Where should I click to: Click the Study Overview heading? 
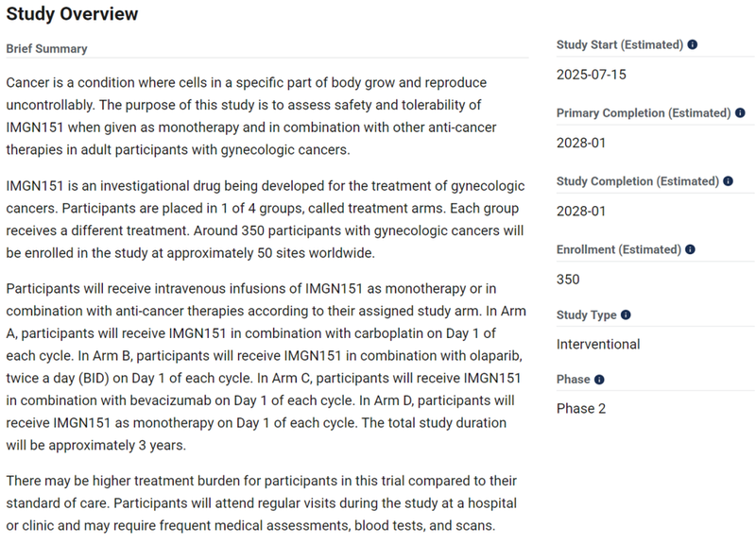click(72, 14)
